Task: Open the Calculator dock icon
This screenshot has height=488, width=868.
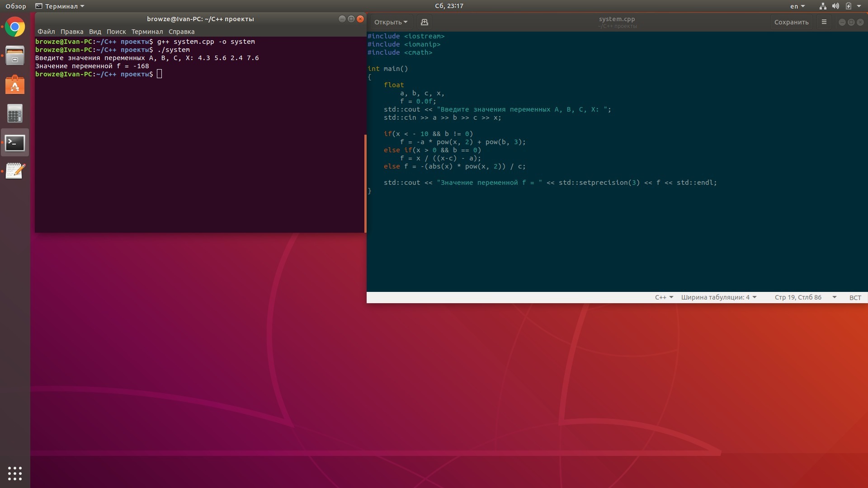Action: [x=15, y=114]
